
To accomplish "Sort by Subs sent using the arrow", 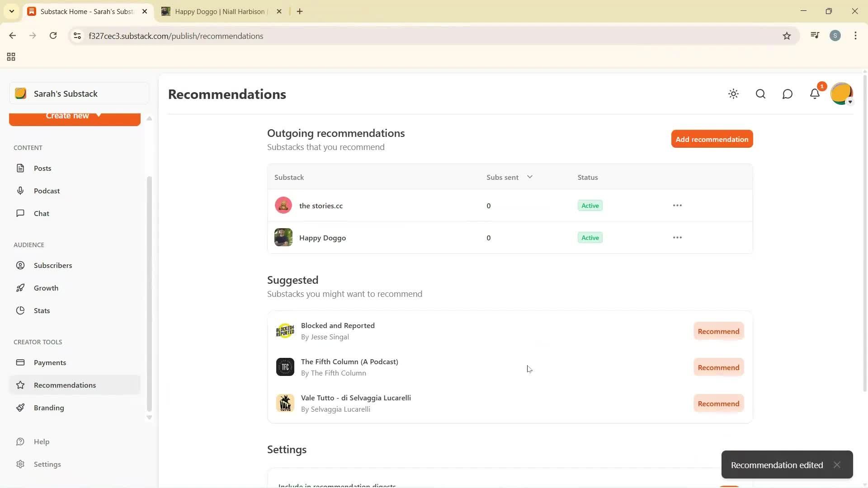I will point(530,177).
